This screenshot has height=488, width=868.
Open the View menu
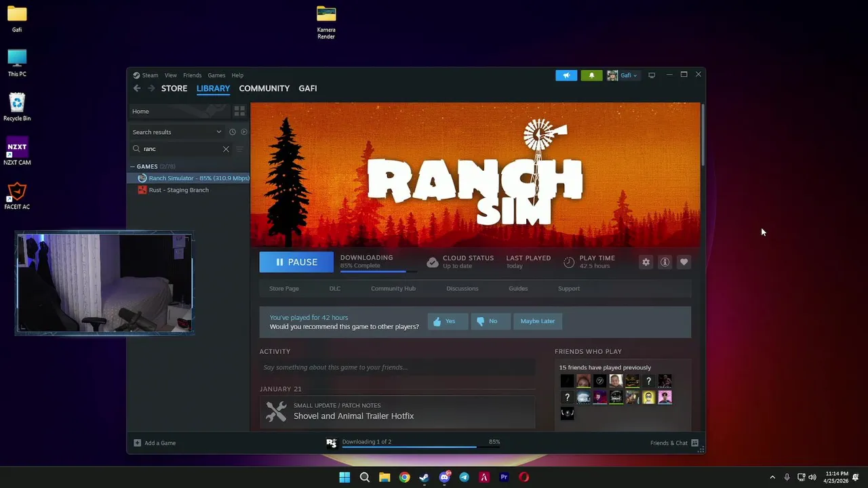point(171,75)
